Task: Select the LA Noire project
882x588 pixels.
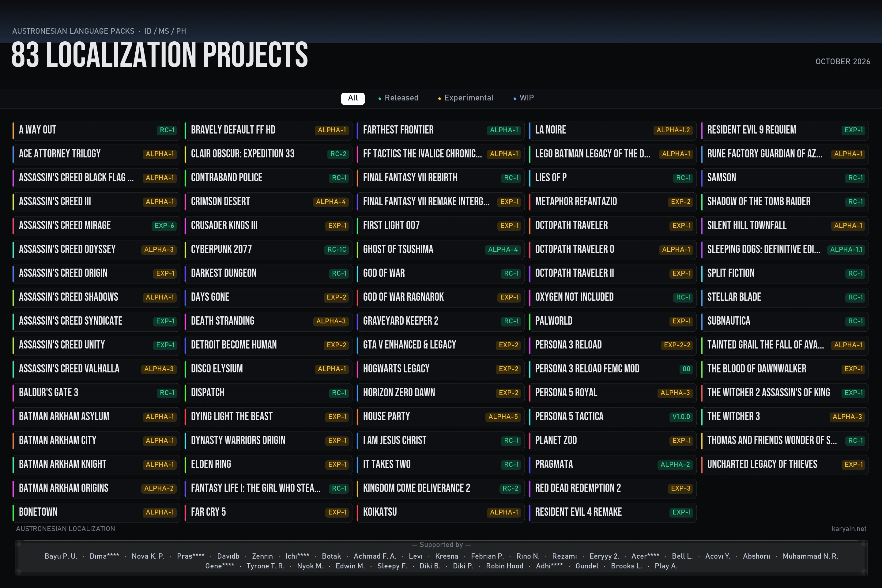Action: coord(613,130)
